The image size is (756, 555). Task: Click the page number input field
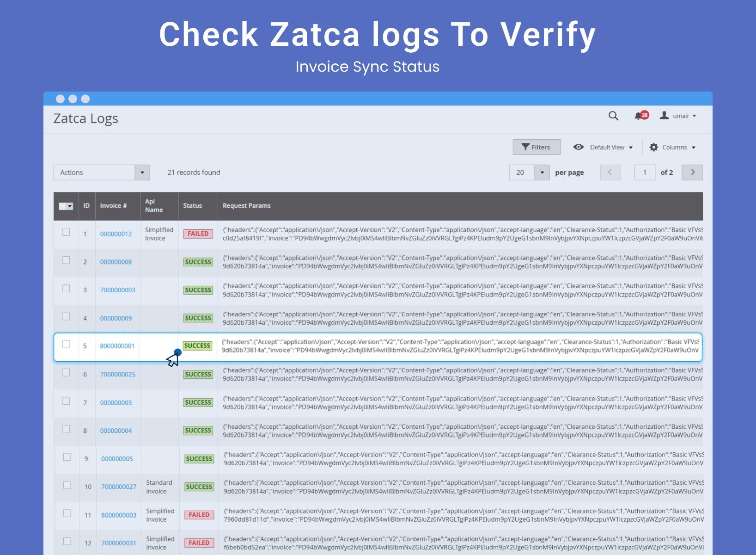(x=644, y=172)
